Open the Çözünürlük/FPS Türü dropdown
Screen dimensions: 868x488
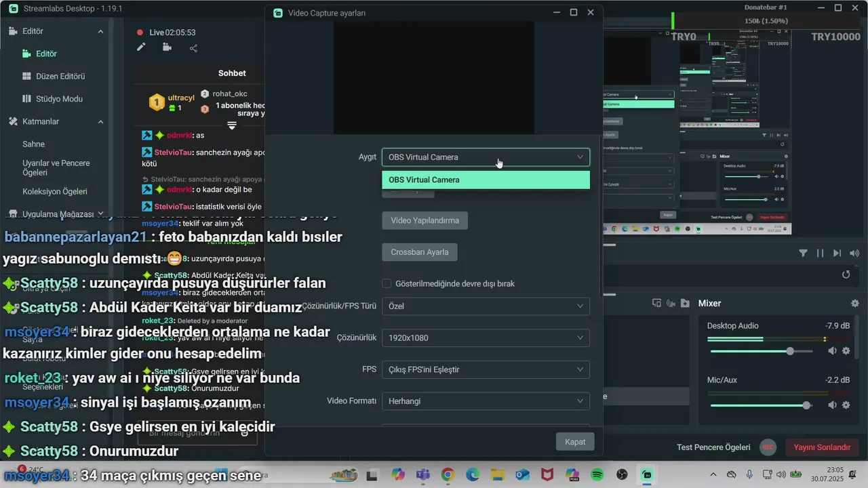point(486,306)
